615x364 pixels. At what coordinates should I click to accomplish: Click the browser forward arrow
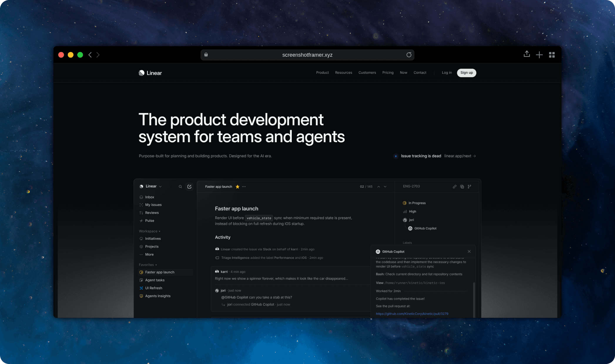click(98, 55)
